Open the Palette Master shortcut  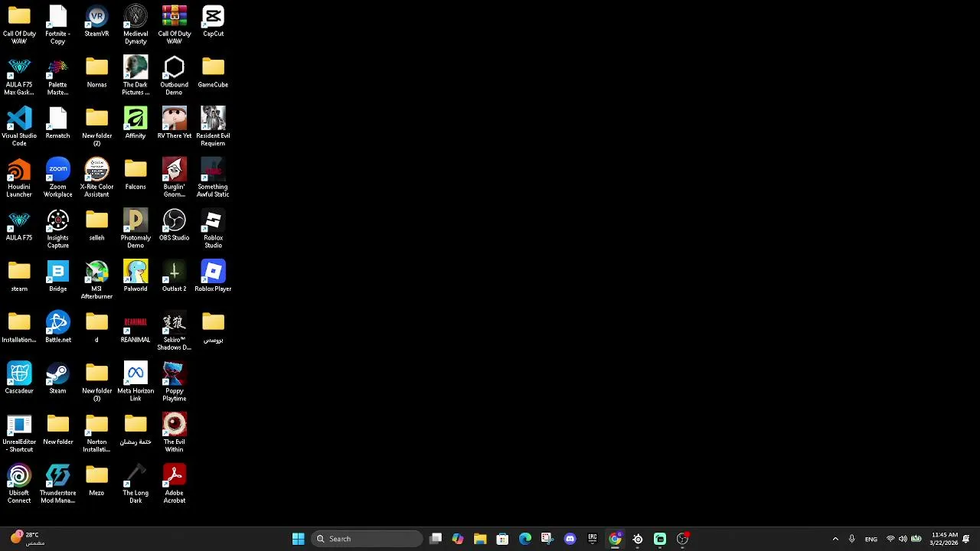coord(57,76)
